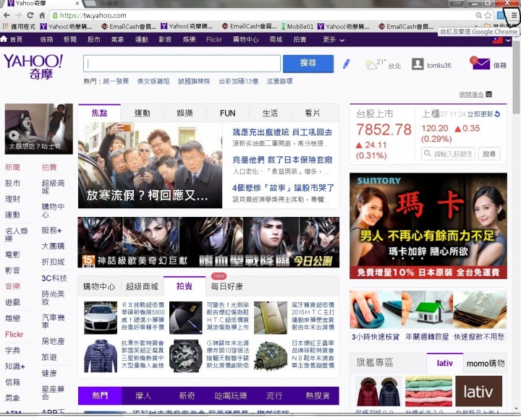Open the apps grid icon in bookmarks bar

(x=5, y=26)
